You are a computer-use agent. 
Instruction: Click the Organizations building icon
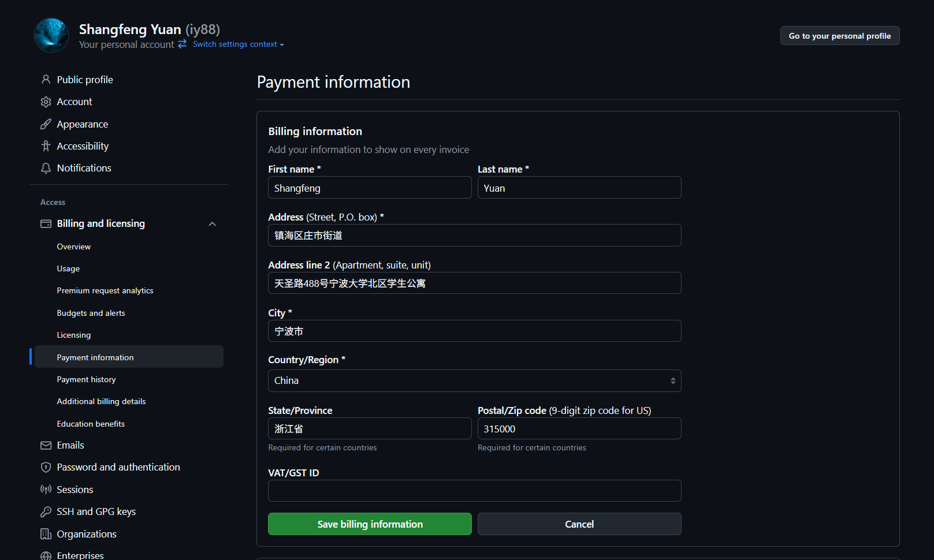click(x=46, y=533)
